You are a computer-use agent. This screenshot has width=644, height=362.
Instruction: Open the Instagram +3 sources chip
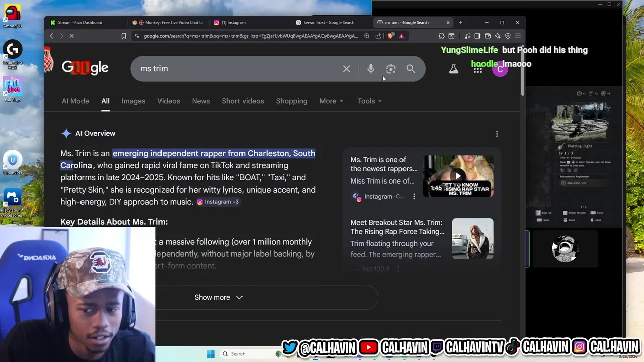click(x=218, y=202)
